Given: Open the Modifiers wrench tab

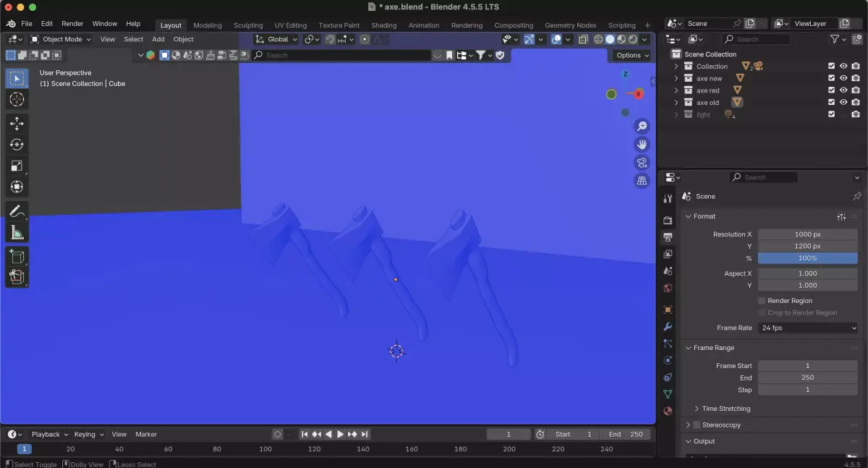Looking at the screenshot, I should (x=668, y=327).
